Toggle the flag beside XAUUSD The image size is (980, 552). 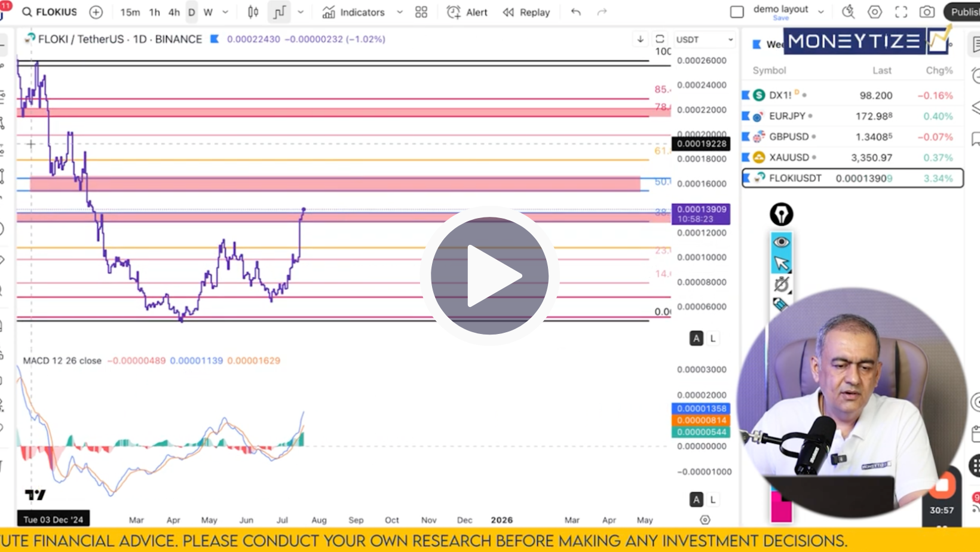tap(746, 158)
